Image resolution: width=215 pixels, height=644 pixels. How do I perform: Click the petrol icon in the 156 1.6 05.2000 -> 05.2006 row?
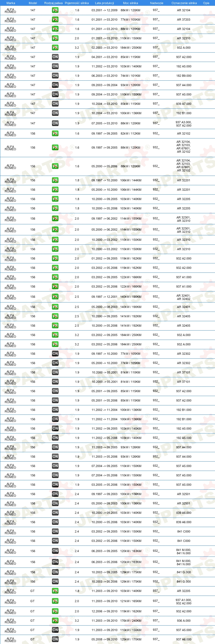(55, 166)
